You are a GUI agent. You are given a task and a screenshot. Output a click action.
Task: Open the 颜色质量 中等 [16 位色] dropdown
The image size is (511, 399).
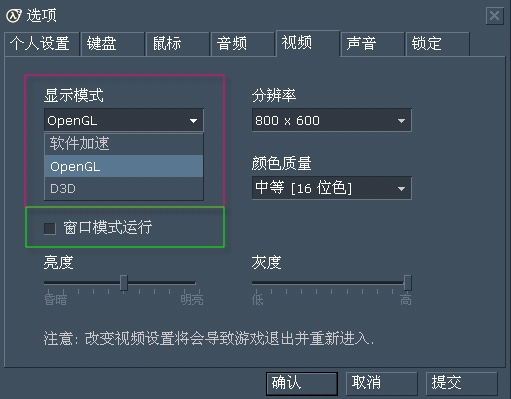(332, 188)
